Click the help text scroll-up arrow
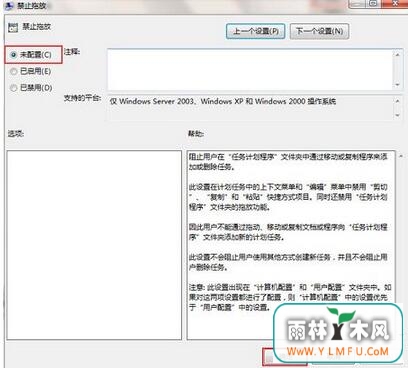 (401, 156)
